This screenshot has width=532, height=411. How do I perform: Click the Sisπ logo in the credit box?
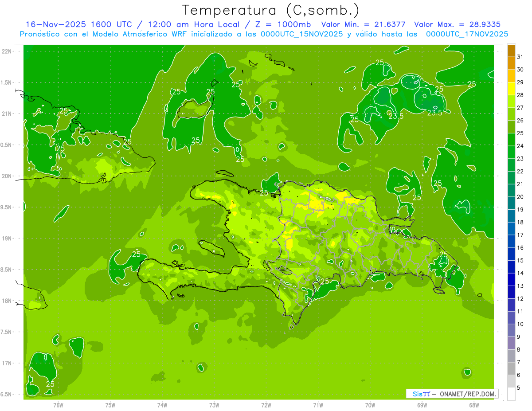[x=421, y=394]
